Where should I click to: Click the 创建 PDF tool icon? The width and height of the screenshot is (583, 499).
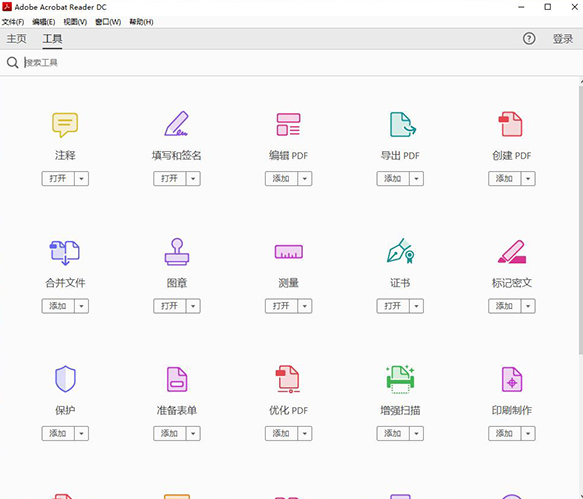point(510,124)
